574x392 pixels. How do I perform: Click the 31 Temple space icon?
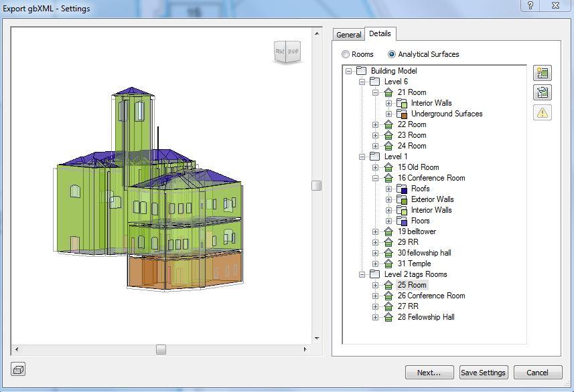[x=388, y=264]
